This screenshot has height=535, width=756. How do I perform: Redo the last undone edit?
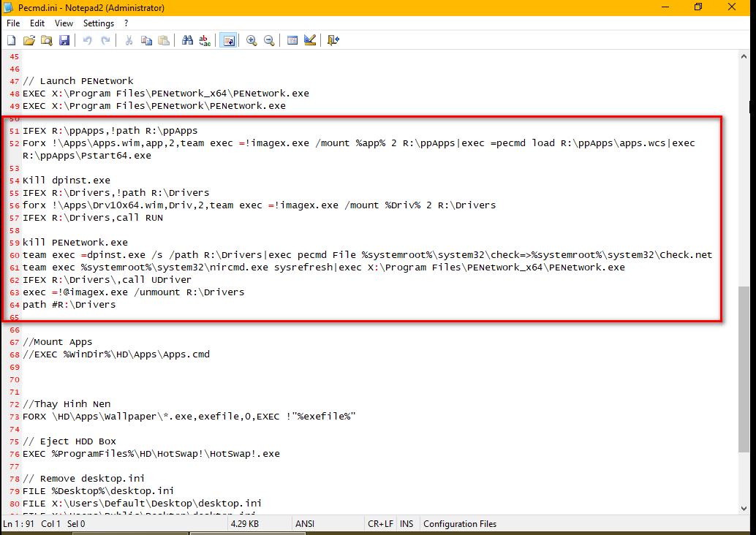(105, 40)
